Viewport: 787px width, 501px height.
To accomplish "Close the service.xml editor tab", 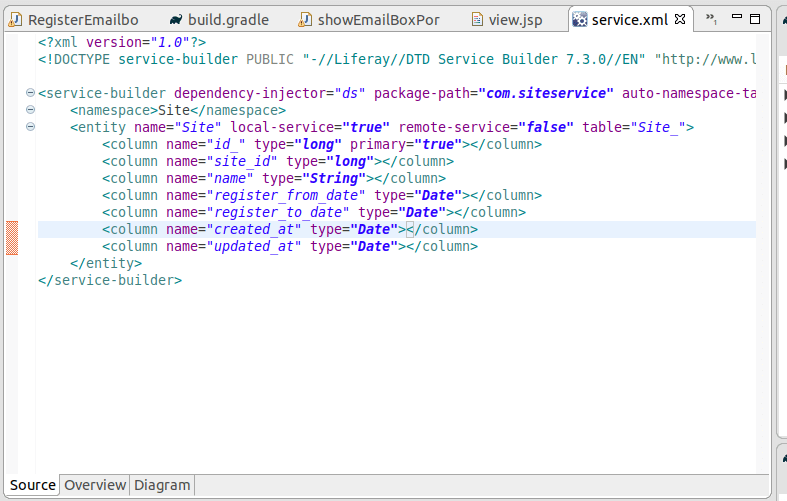I will click(x=680, y=20).
